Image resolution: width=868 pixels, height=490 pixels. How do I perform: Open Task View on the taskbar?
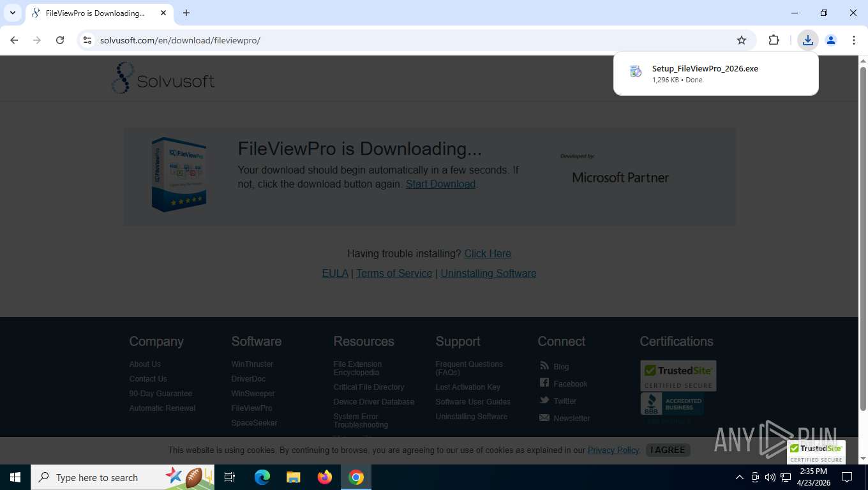pos(230,477)
